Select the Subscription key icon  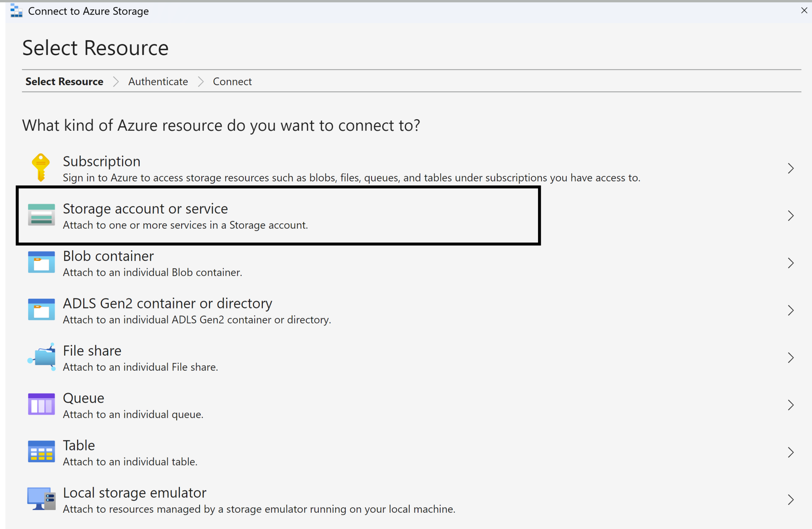pyautogui.click(x=41, y=168)
